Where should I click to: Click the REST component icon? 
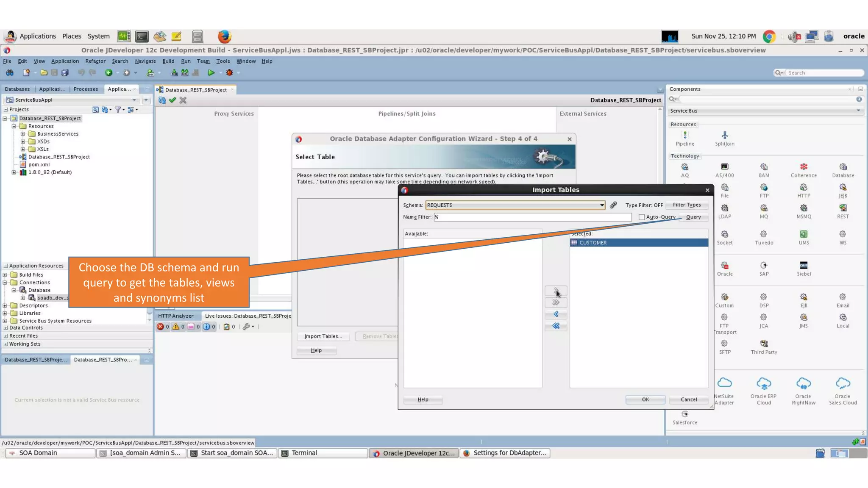tap(843, 208)
